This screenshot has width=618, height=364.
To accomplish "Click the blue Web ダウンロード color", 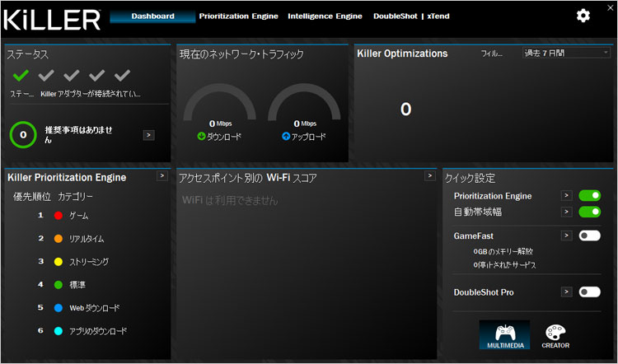I will click(x=59, y=308).
